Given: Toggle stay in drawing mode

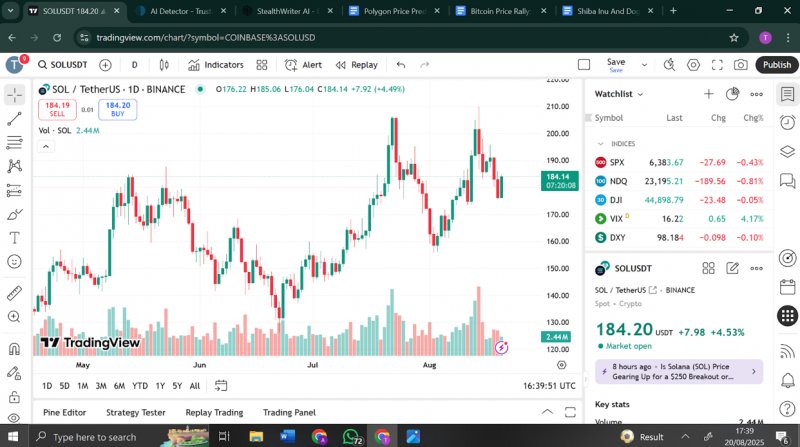Looking at the screenshot, I should click(14, 373).
